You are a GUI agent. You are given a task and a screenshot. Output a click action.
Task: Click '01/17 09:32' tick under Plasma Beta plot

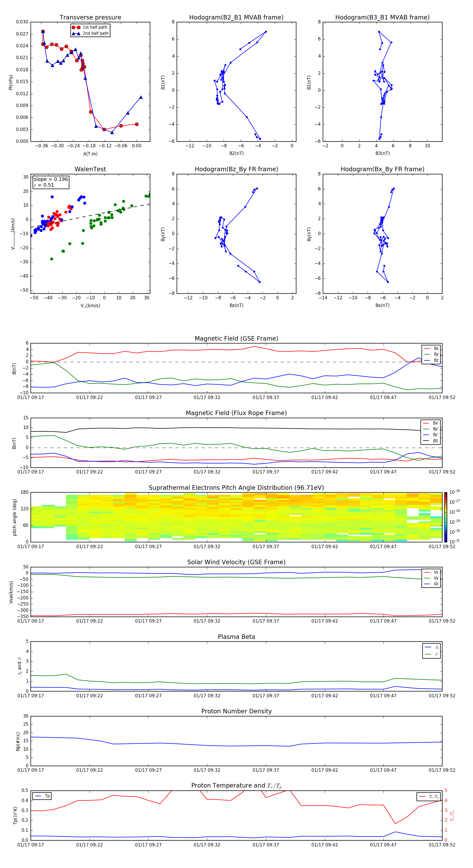(207, 696)
